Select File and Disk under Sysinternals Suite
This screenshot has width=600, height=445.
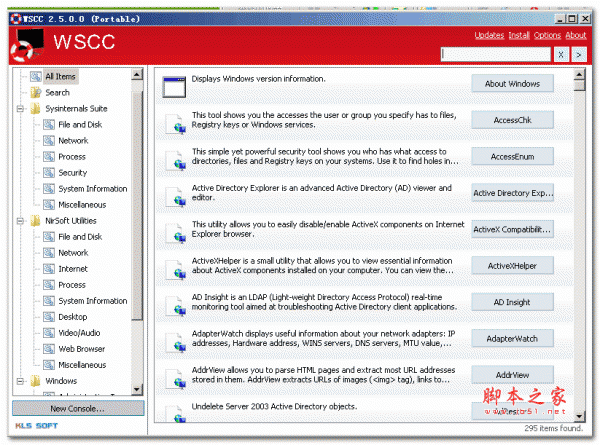coord(80,124)
